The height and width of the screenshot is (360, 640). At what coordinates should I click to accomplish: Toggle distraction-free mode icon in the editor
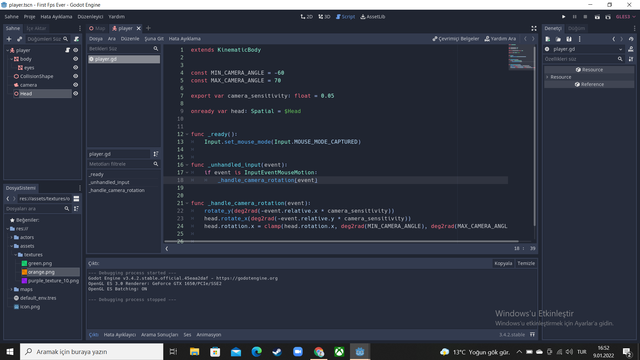(x=533, y=28)
